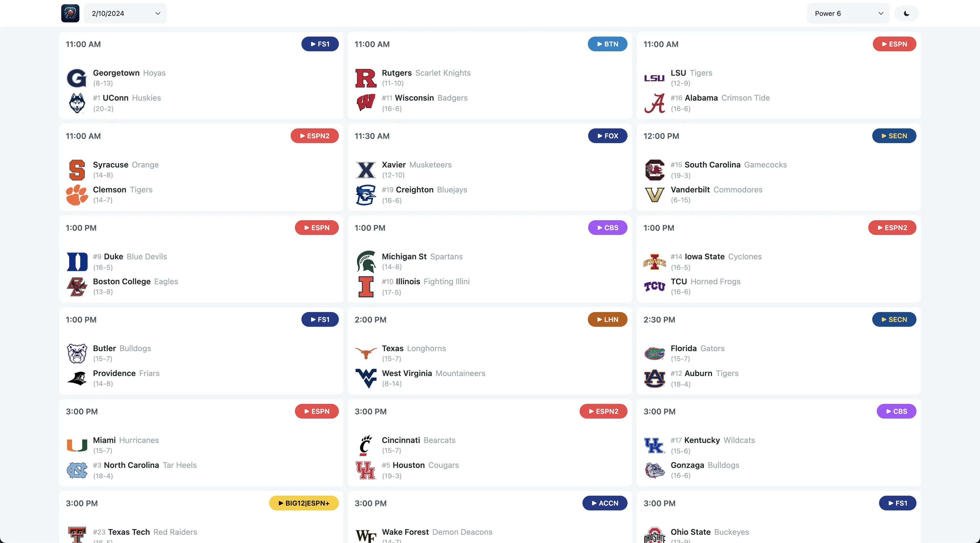Open the date selector dropdown

pyautogui.click(x=125, y=13)
